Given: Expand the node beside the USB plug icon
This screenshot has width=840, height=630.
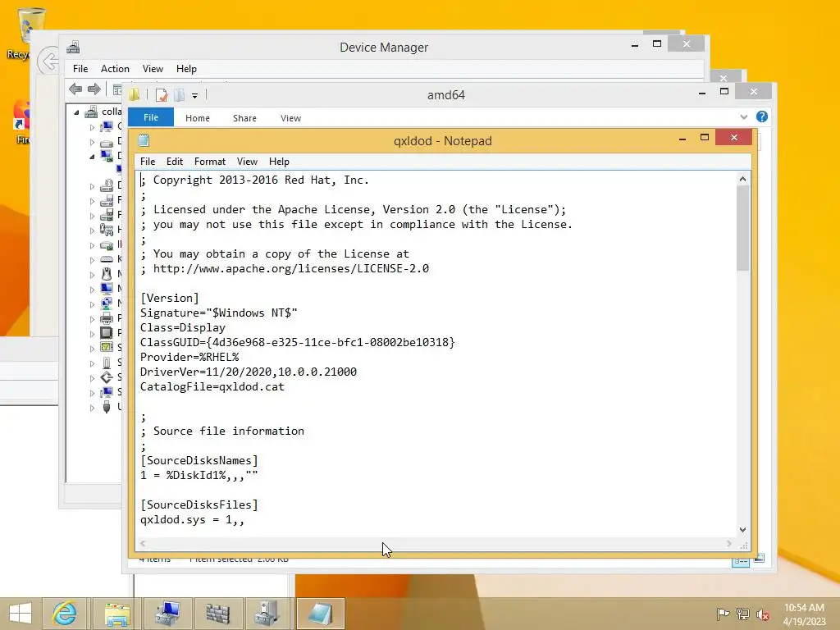Looking at the screenshot, I should point(92,408).
